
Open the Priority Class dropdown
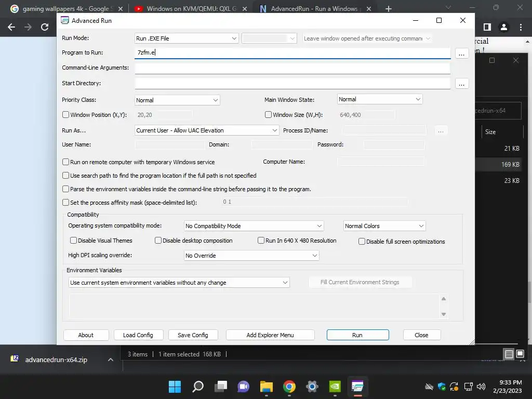(178, 100)
